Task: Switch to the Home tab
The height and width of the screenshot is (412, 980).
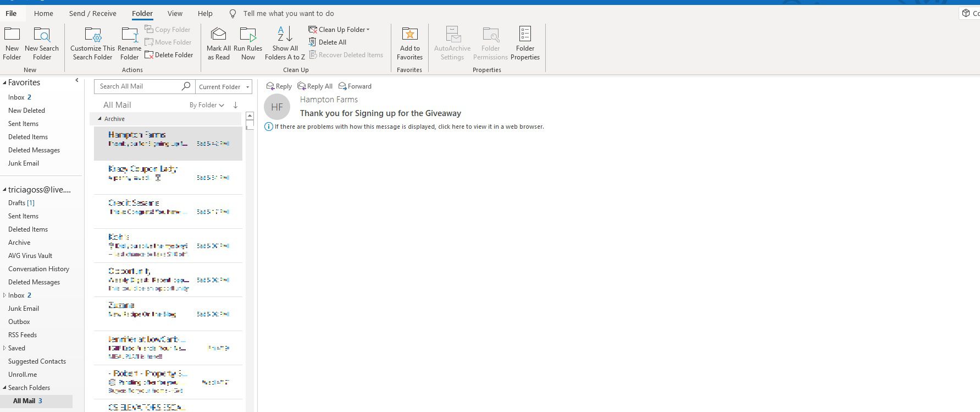Action: (x=43, y=13)
